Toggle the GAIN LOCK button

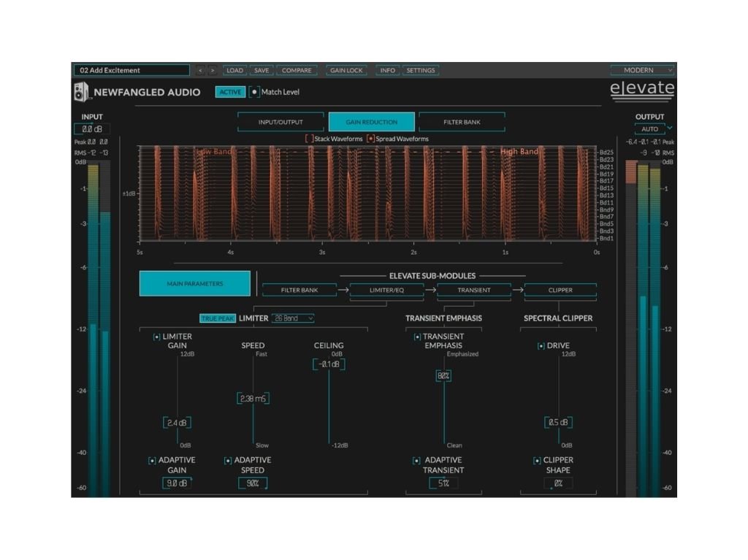(347, 70)
